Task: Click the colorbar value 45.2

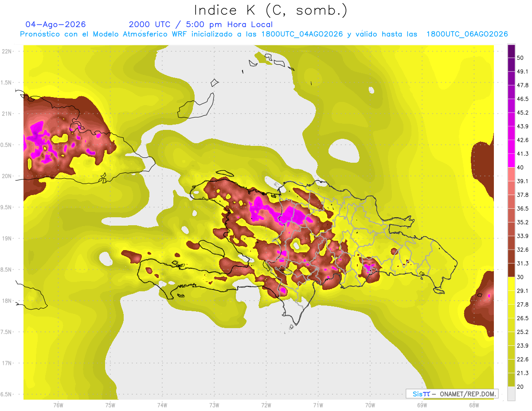Action: pyautogui.click(x=523, y=113)
